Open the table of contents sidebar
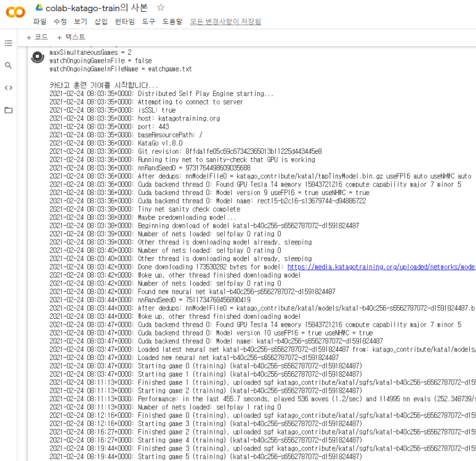The height and width of the screenshot is (461, 476). [9, 43]
